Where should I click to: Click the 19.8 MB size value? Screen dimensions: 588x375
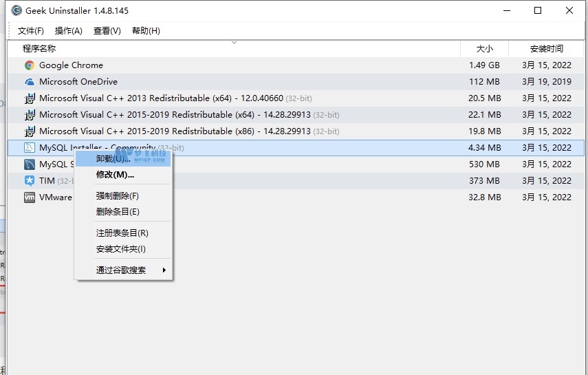pyautogui.click(x=485, y=131)
